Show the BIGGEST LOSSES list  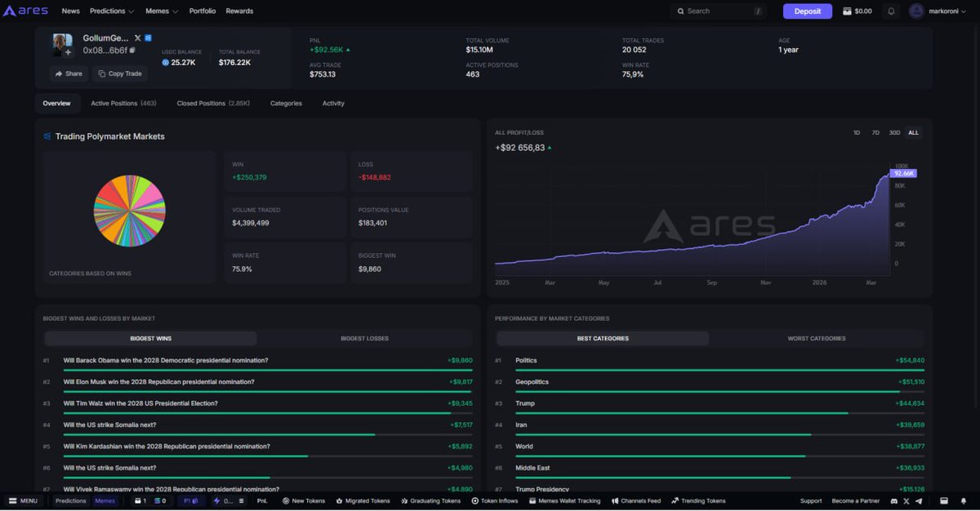(x=364, y=338)
